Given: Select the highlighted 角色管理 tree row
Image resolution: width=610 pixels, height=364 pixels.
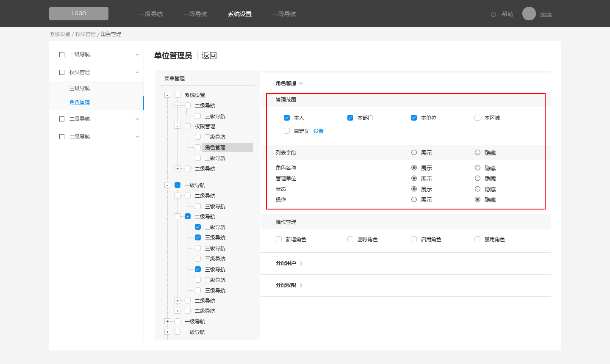Looking at the screenshot, I should [227, 147].
